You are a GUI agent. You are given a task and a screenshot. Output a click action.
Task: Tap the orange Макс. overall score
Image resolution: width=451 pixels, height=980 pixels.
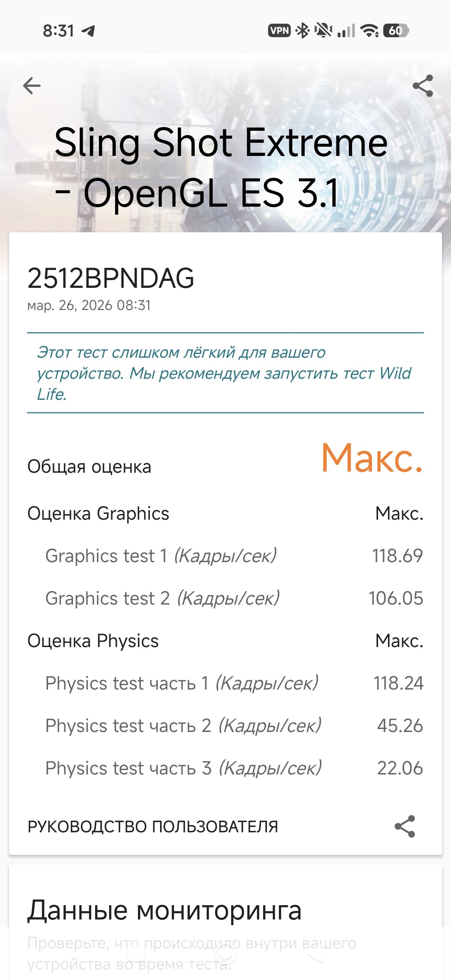372,458
